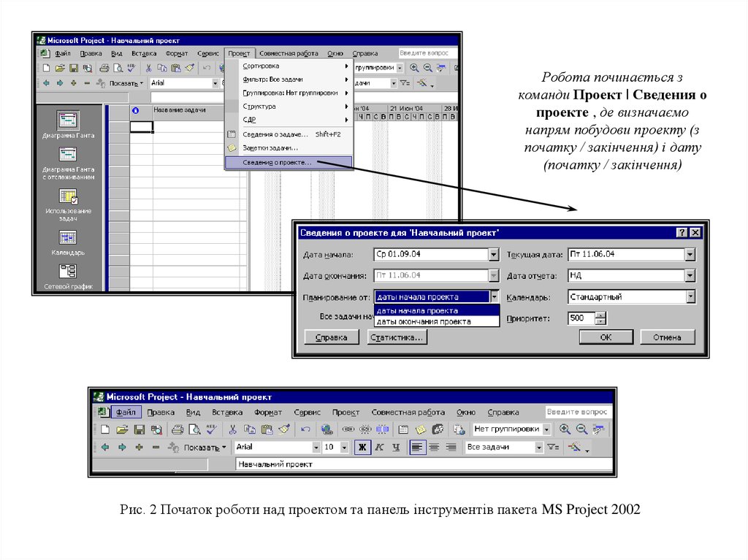Open Файл menu in lower toolbar strip
748x560 pixels.
pos(126,412)
